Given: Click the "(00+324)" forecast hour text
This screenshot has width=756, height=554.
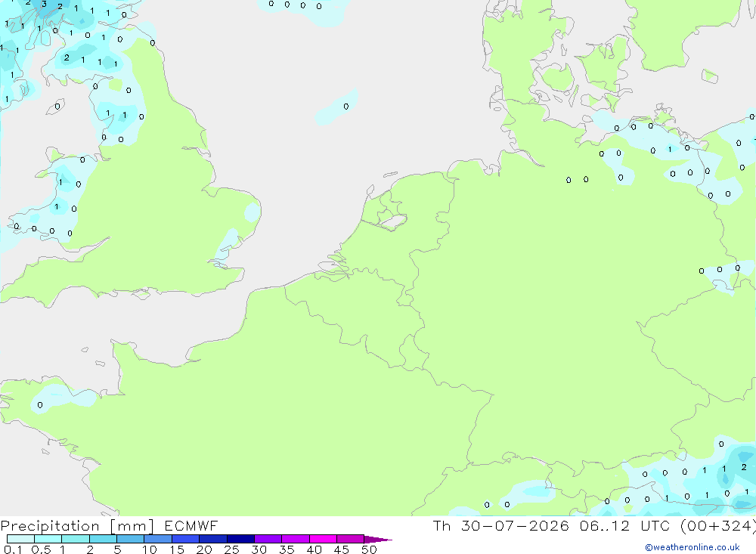Looking at the screenshot, I should (x=717, y=526).
